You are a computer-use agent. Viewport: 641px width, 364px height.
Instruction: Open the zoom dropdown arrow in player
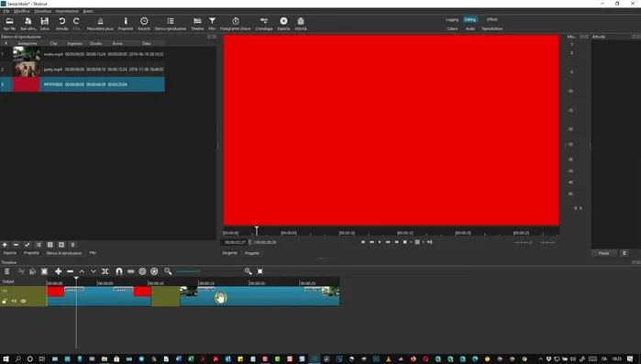[411, 242]
